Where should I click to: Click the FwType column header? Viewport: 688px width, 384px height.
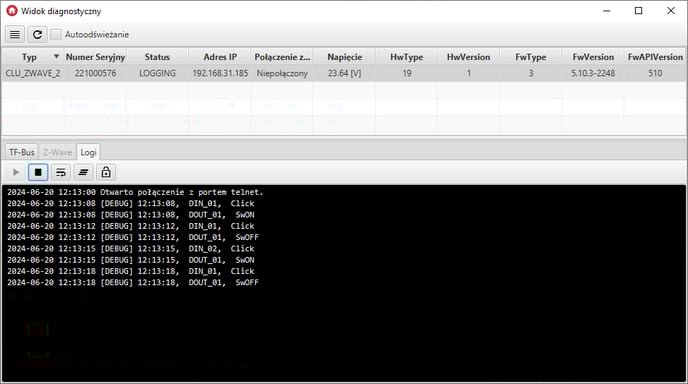click(x=530, y=57)
